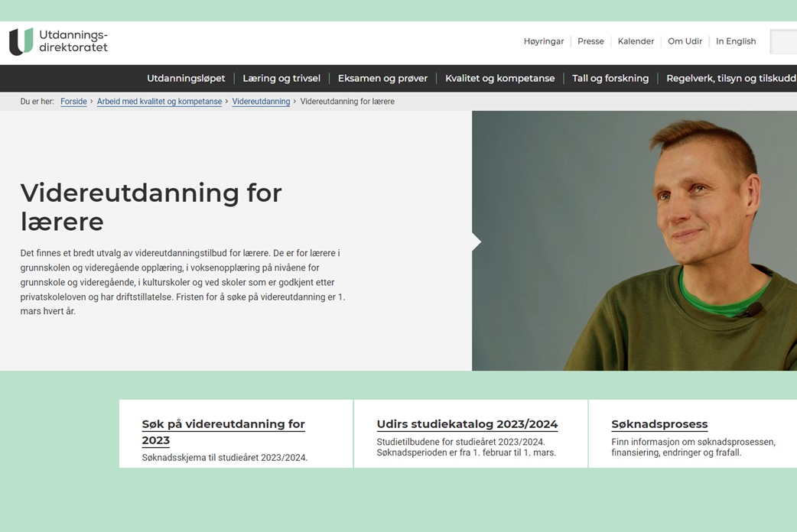This screenshot has height=532, width=797.
Task: Open Tall og forskning menu
Action: (610, 78)
